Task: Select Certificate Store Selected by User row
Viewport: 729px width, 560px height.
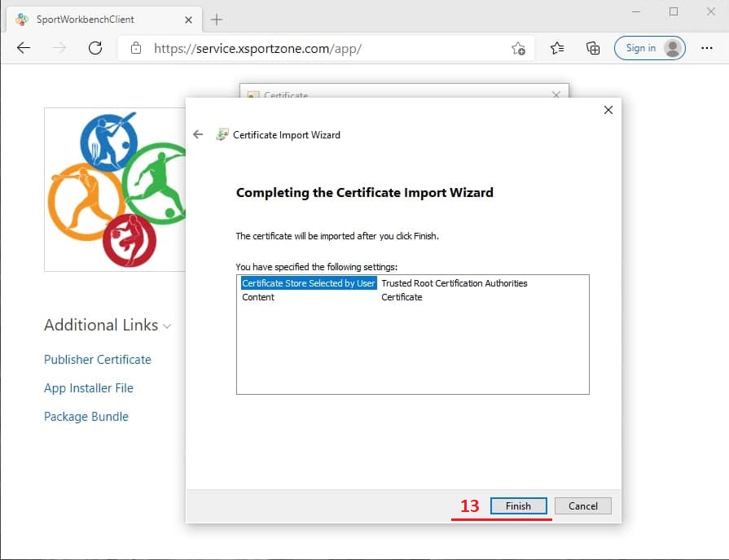Action: click(308, 283)
